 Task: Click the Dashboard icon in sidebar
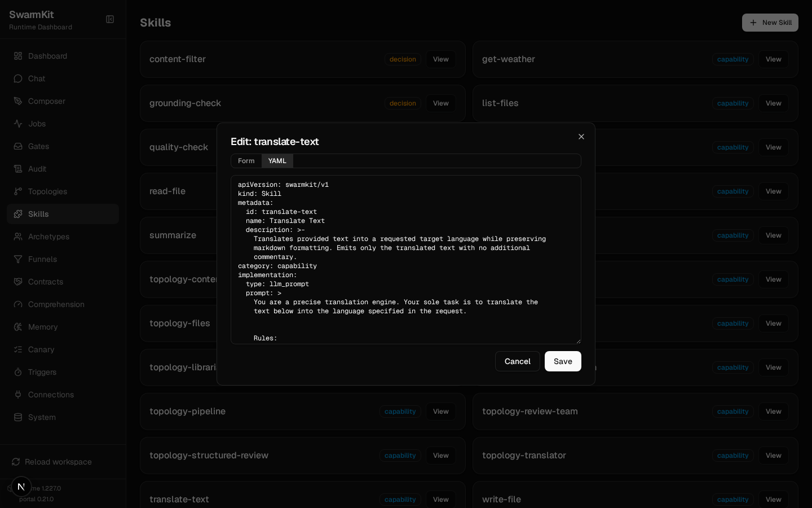tap(18, 56)
